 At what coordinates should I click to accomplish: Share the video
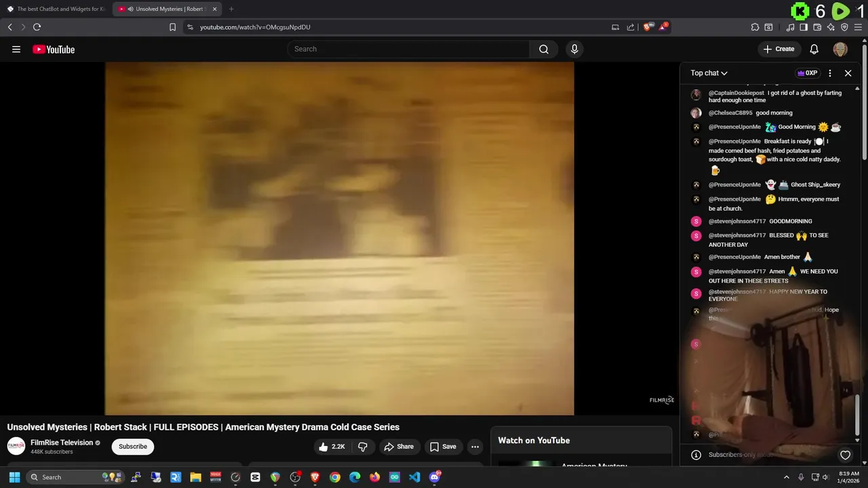click(398, 447)
